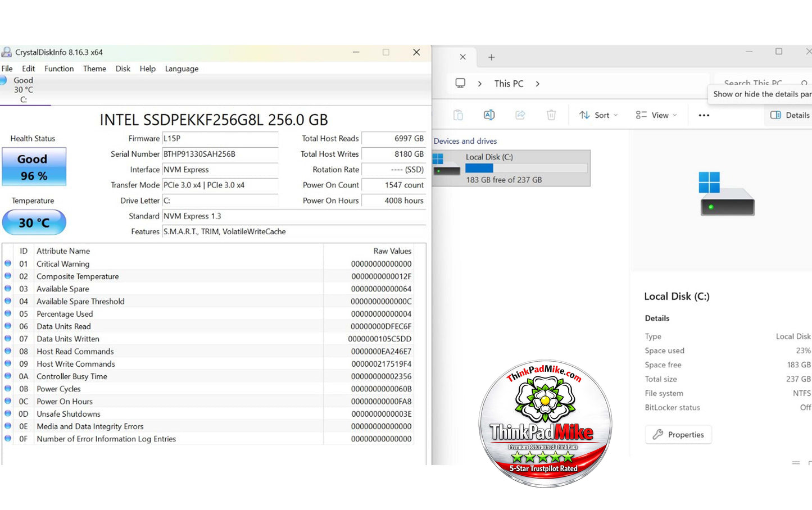Click the Total Host Reads value 6997 GB
The width and height of the screenshot is (812, 510).
coord(393,138)
